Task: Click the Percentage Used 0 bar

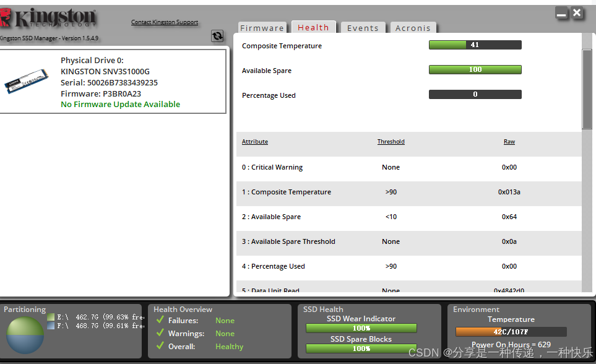Action: point(475,94)
